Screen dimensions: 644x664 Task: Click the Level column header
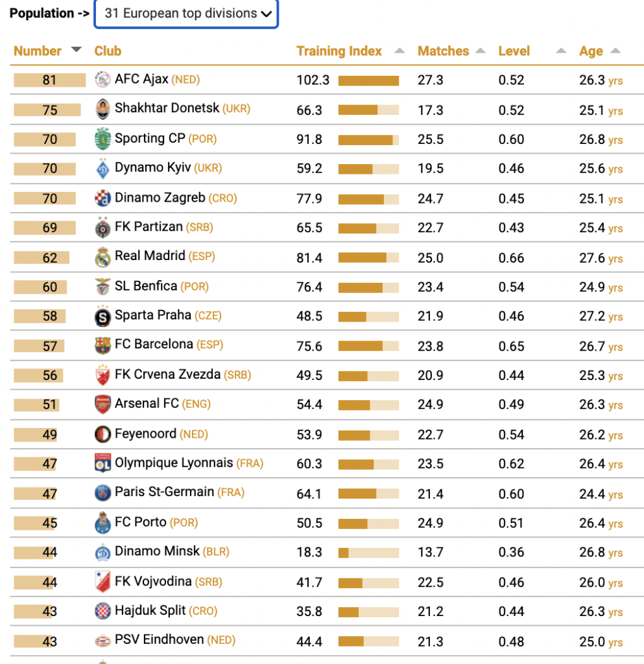(x=514, y=51)
